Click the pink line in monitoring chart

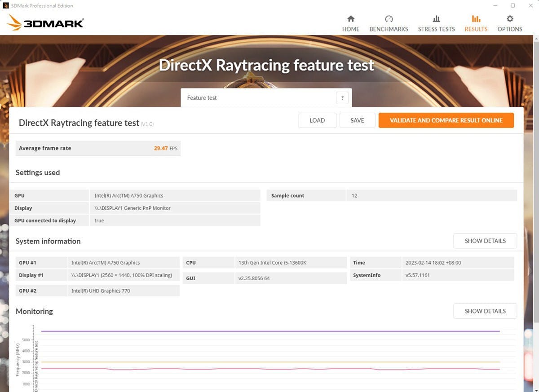click(x=270, y=369)
